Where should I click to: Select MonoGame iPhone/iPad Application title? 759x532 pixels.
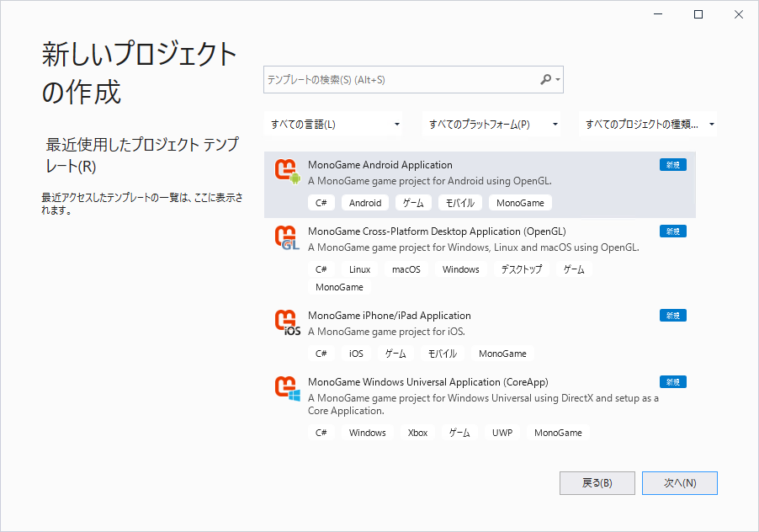pyautogui.click(x=390, y=316)
